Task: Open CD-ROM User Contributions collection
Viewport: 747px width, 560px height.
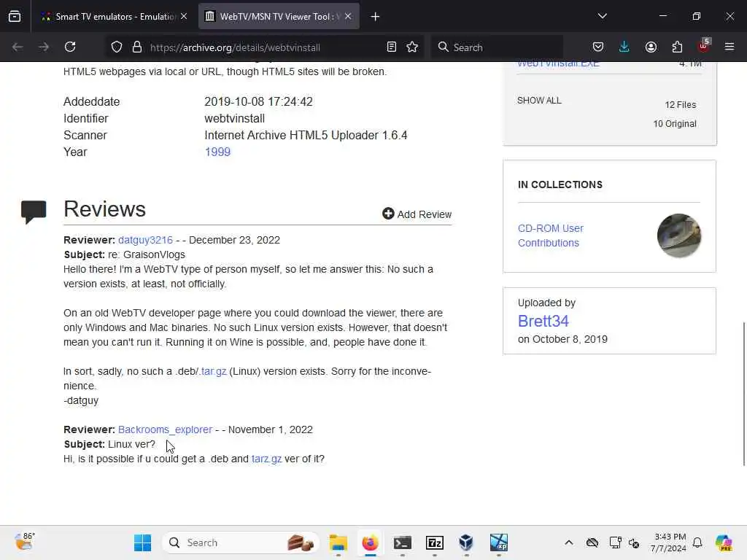Action: pyautogui.click(x=551, y=236)
